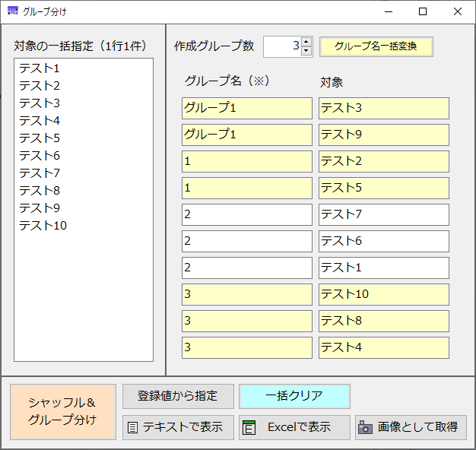Select the テスト5 line in the list
Image resolution: width=476 pixels, height=450 pixels.
point(40,138)
